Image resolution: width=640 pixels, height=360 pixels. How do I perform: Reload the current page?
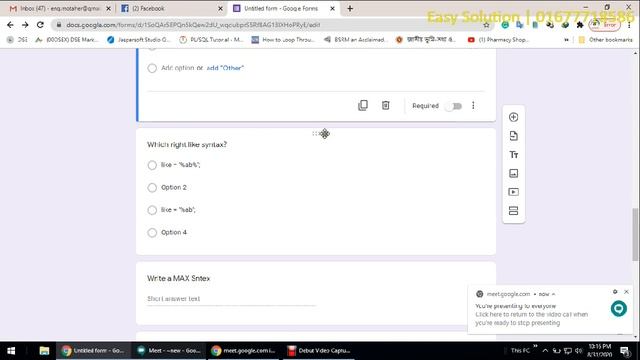pos(40,25)
